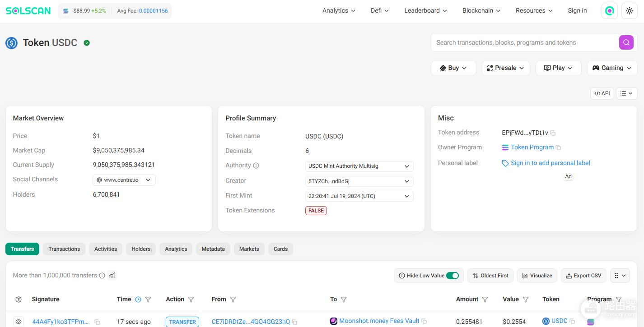Toggle the Hide Low Value switch

453,276
